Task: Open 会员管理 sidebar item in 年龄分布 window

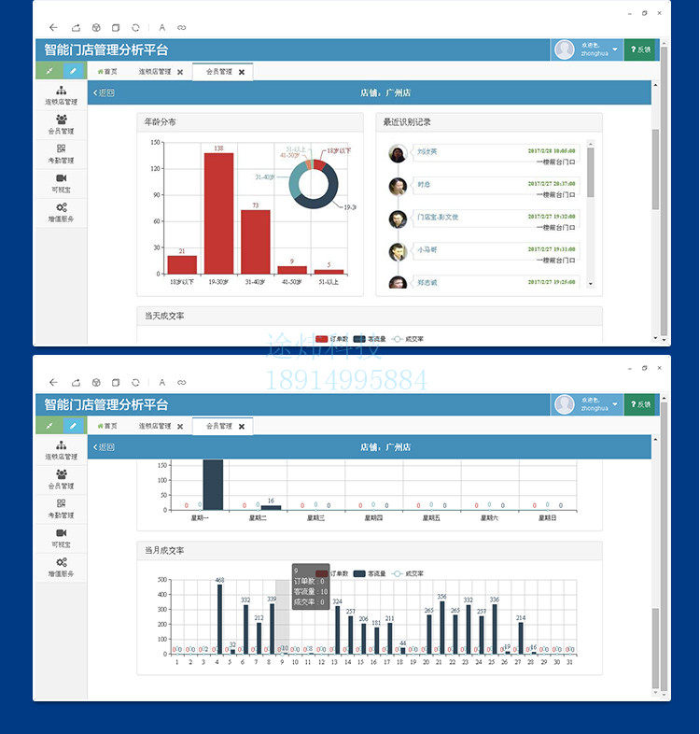Action: (x=62, y=124)
